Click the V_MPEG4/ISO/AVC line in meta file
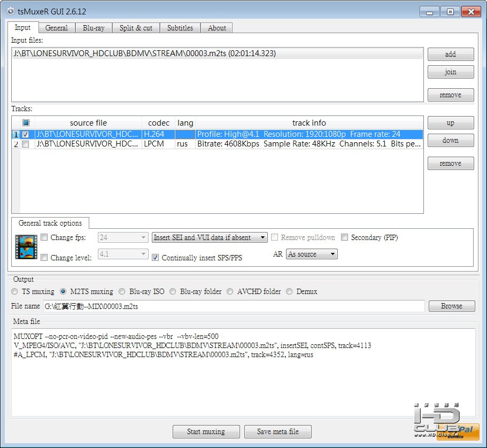Viewport: 487px width, 448px height. (x=192, y=345)
